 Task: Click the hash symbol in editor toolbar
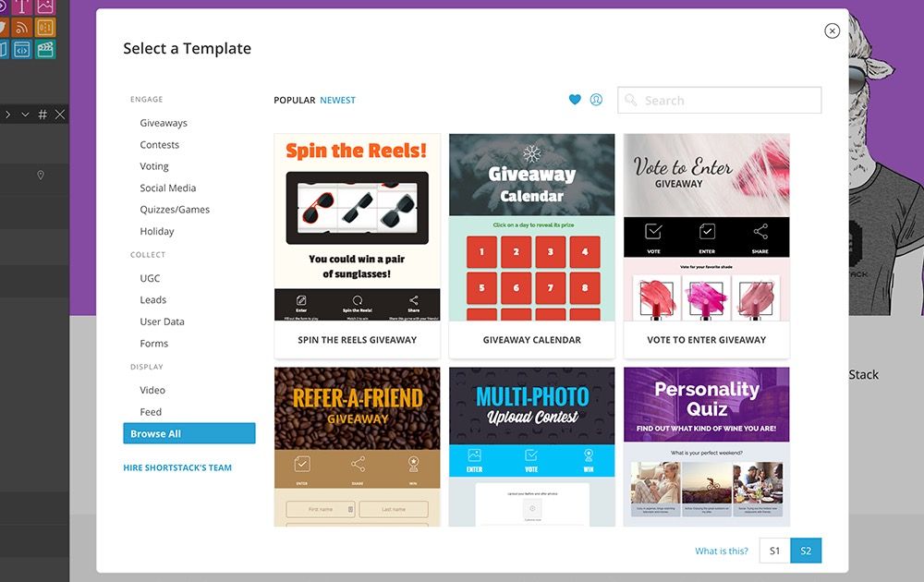click(43, 115)
